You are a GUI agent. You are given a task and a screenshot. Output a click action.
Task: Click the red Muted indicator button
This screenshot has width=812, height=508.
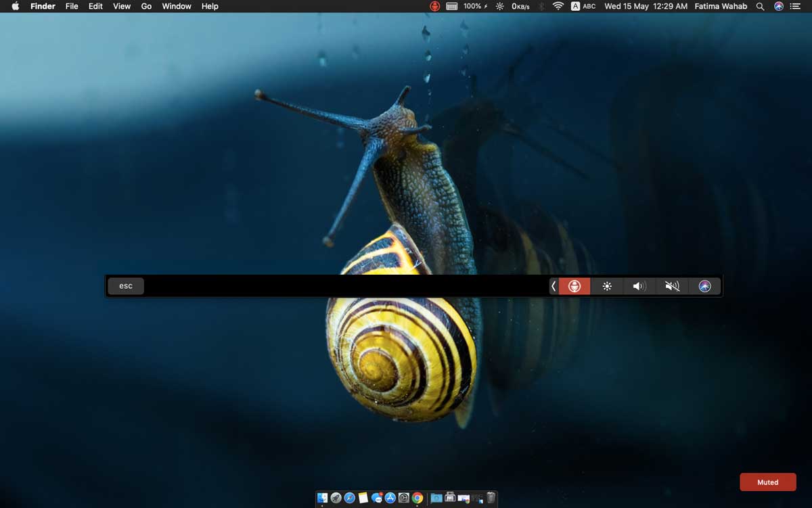767,482
